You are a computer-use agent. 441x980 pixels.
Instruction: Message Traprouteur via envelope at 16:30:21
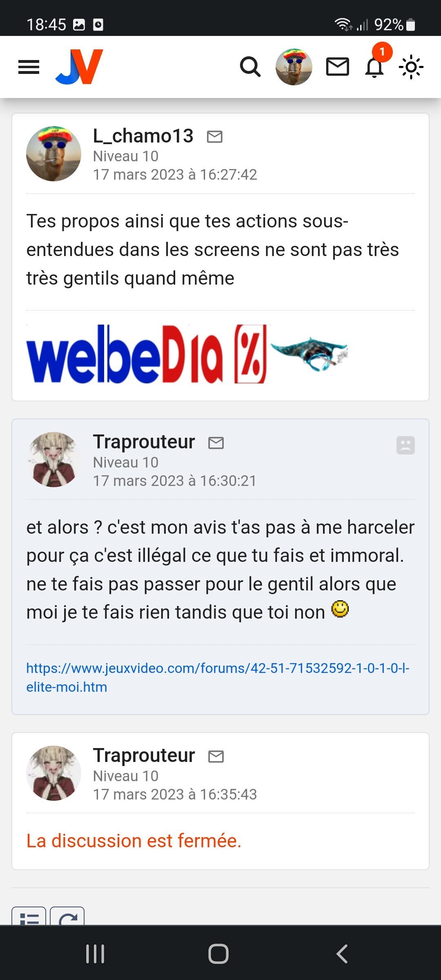216,443
